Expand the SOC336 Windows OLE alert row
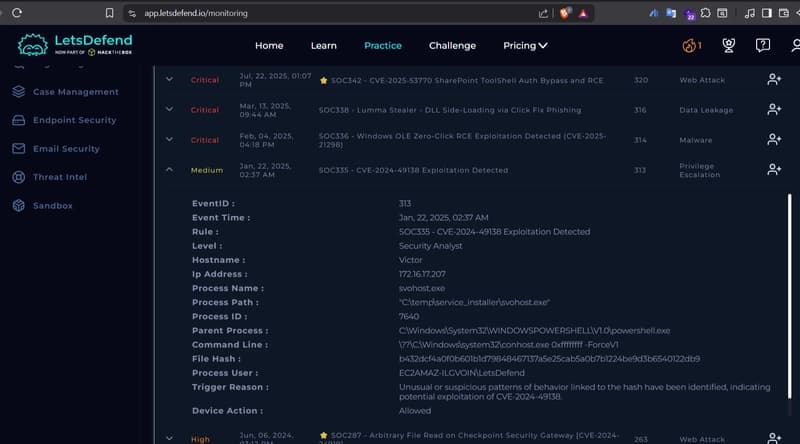The height and width of the screenshot is (444, 800). coord(169,139)
